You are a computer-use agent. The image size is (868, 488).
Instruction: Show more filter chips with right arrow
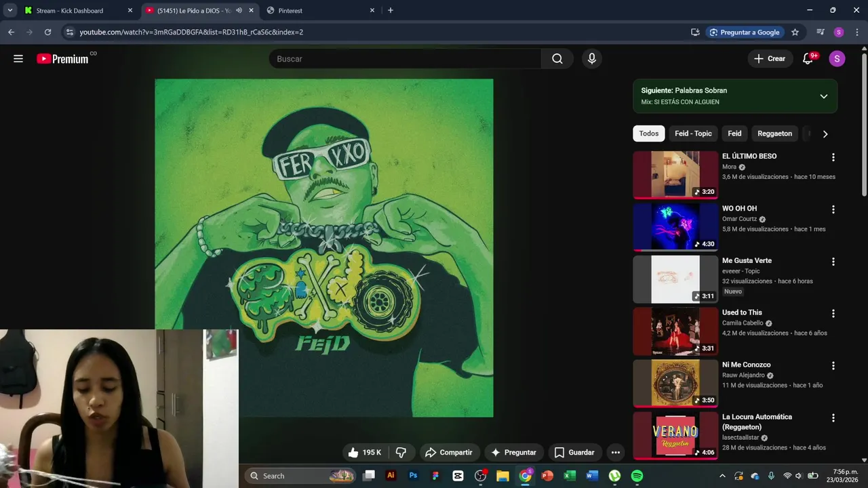tap(825, 134)
